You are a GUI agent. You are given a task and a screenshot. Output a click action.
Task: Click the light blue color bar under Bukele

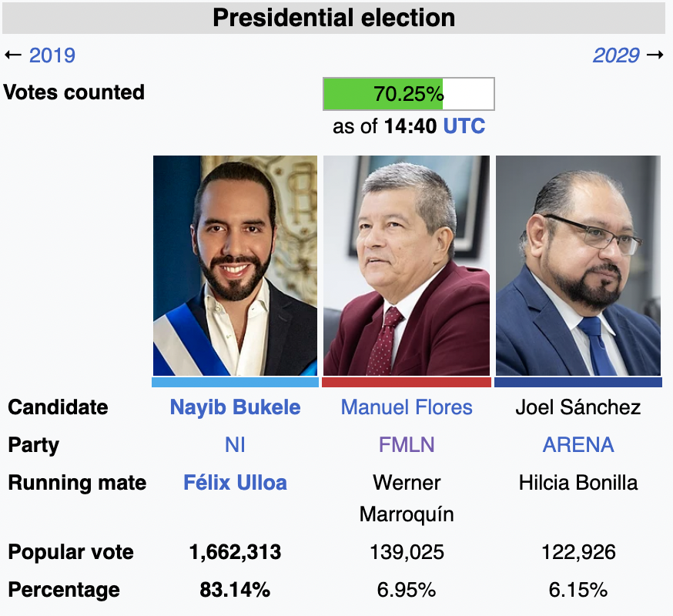coord(235,382)
